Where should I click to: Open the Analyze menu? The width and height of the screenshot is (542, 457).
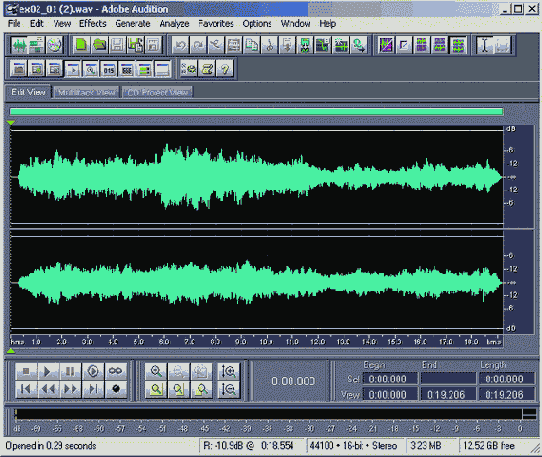(x=174, y=24)
